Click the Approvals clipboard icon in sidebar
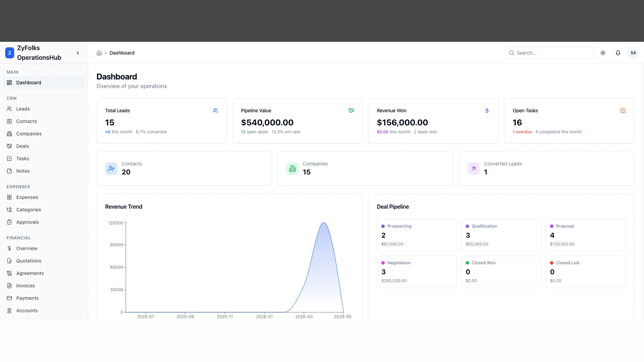Viewport: 644px width, 362px height. click(9, 222)
